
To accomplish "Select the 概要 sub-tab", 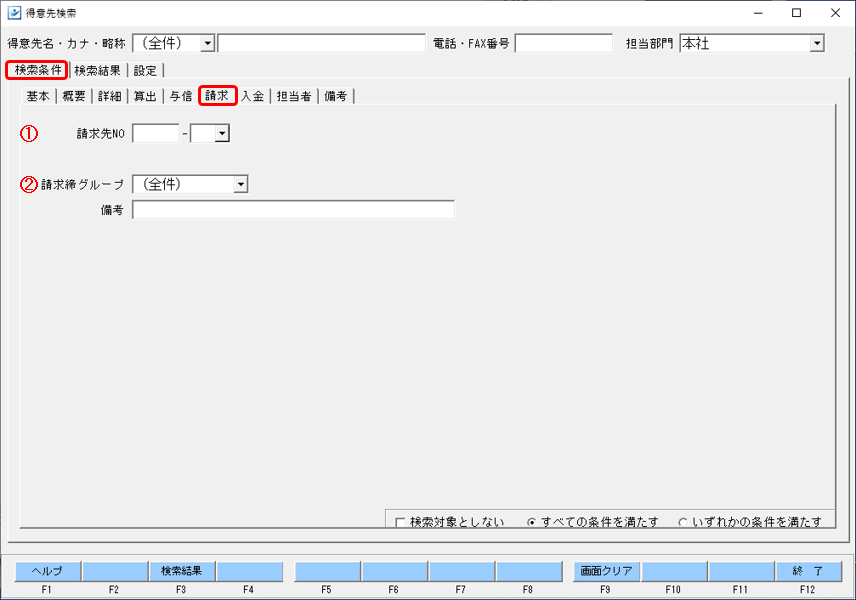I will [74, 96].
